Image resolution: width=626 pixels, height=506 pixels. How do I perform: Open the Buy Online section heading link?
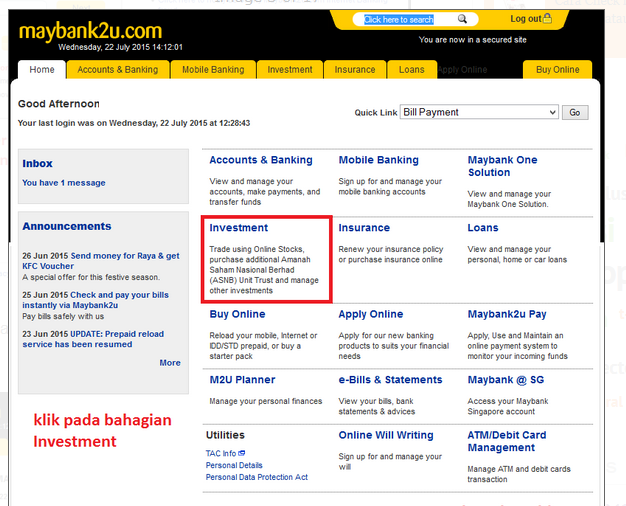click(x=238, y=314)
